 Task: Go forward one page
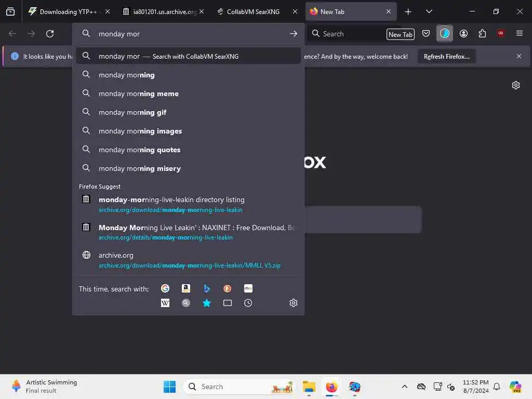[31, 34]
